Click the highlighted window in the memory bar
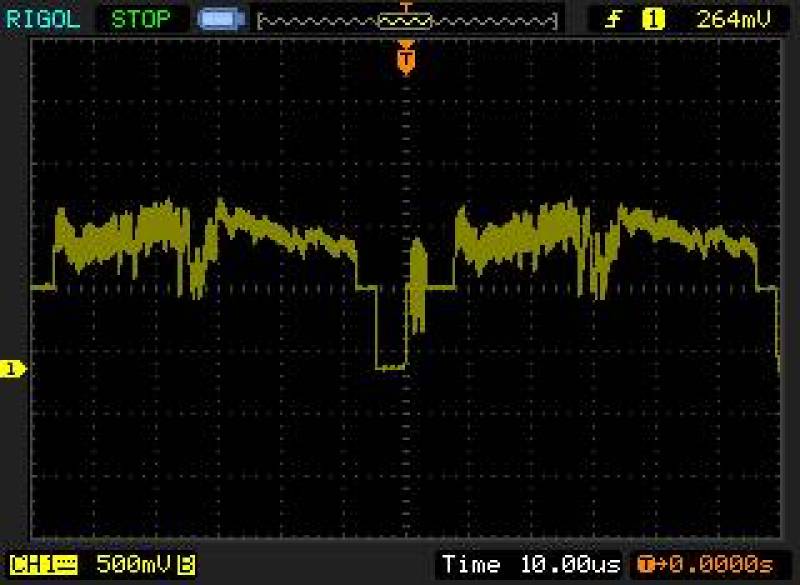800x585 pixels. (405, 20)
